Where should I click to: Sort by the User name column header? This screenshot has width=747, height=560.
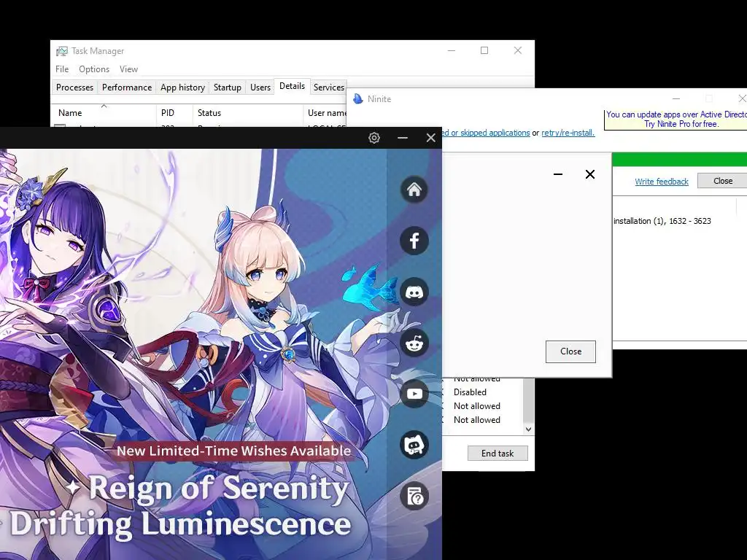click(x=325, y=113)
